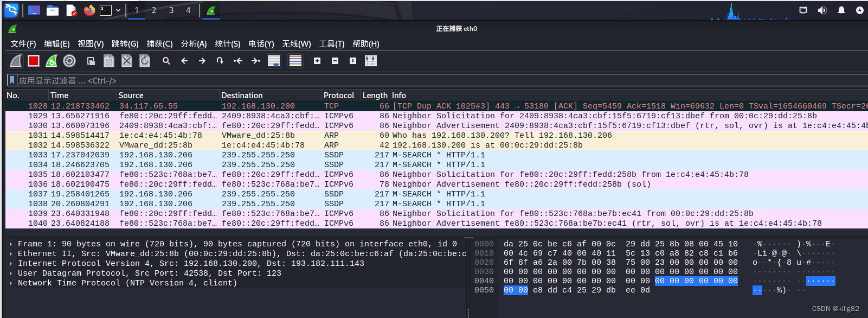The image size is (868, 318).
Task: Expand Network Time Protocol row
Action: click(11, 283)
